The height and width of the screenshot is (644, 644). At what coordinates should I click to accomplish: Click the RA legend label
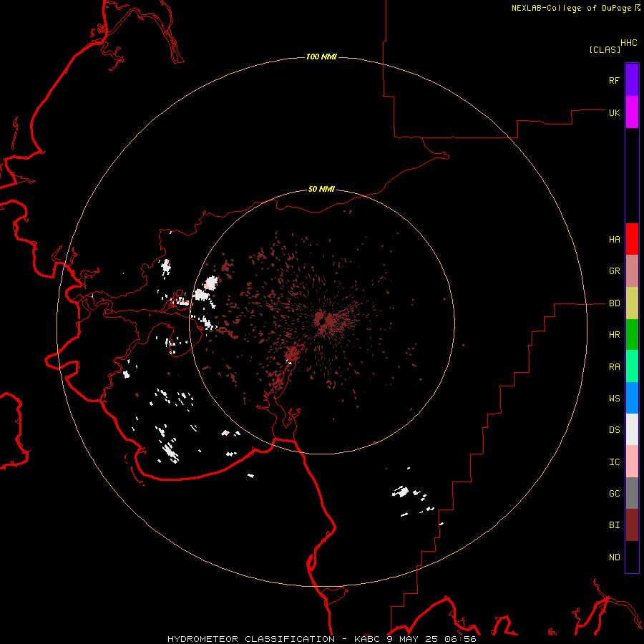614,367
